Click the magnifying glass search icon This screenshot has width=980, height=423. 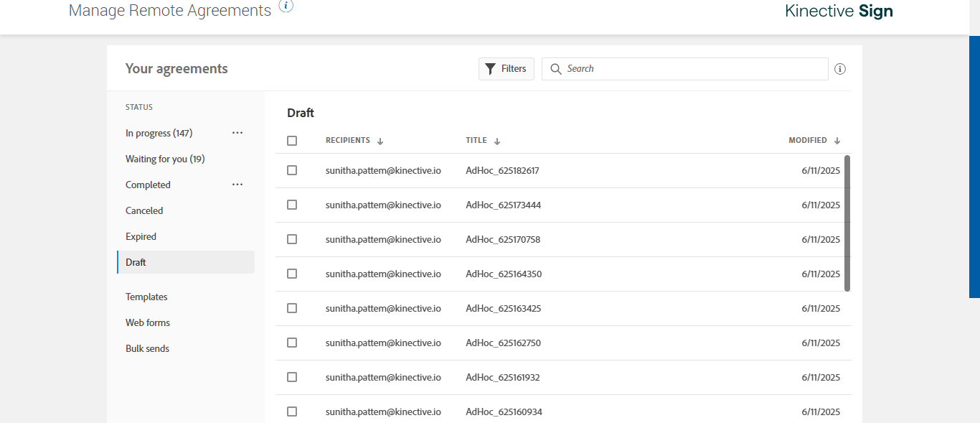[555, 69]
